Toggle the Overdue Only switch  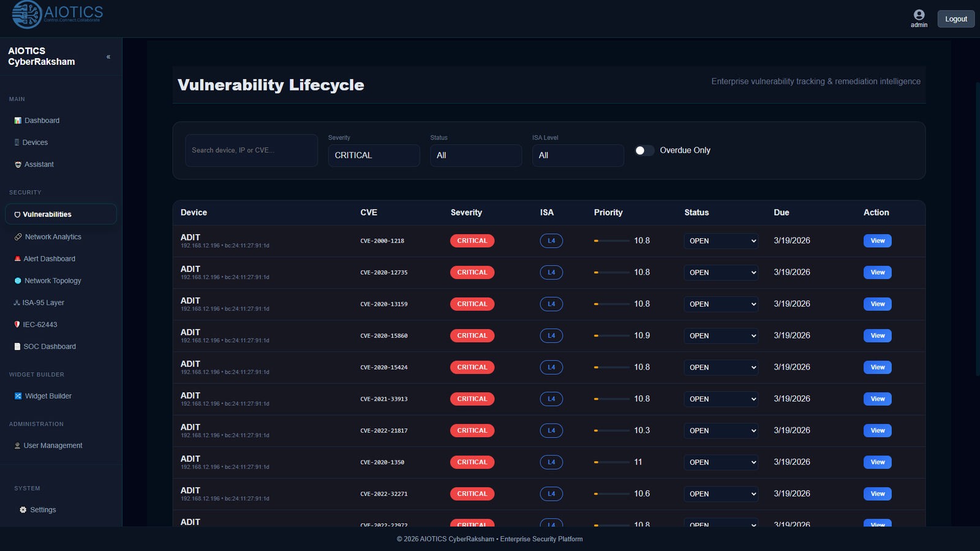coord(644,151)
